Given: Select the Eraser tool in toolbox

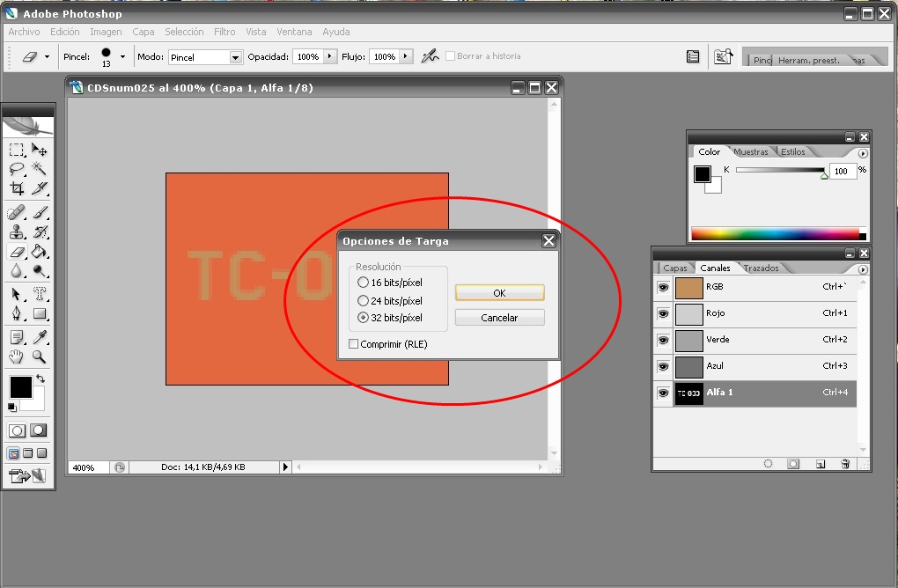Looking at the screenshot, I should (x=17, y=252).
